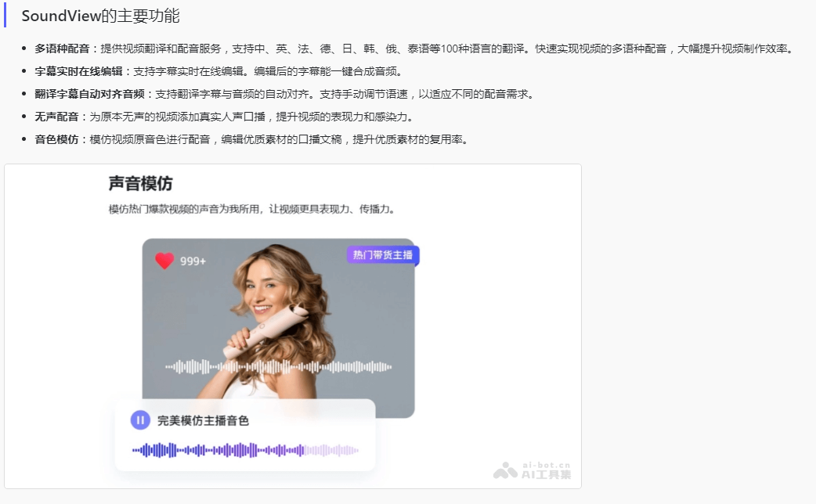The width and height of the screenshot is (816, 504).
Task: Click the white waveform over the video
Action: 279,367
